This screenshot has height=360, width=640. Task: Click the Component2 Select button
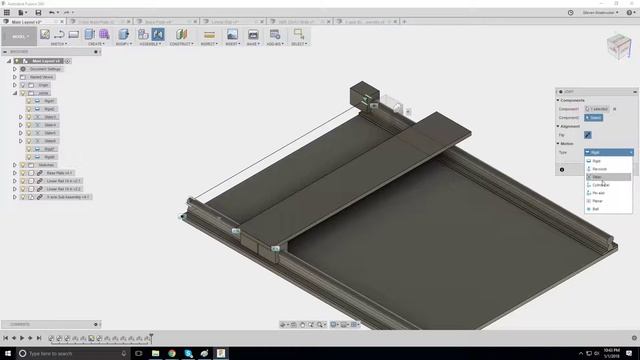point(593,118)
